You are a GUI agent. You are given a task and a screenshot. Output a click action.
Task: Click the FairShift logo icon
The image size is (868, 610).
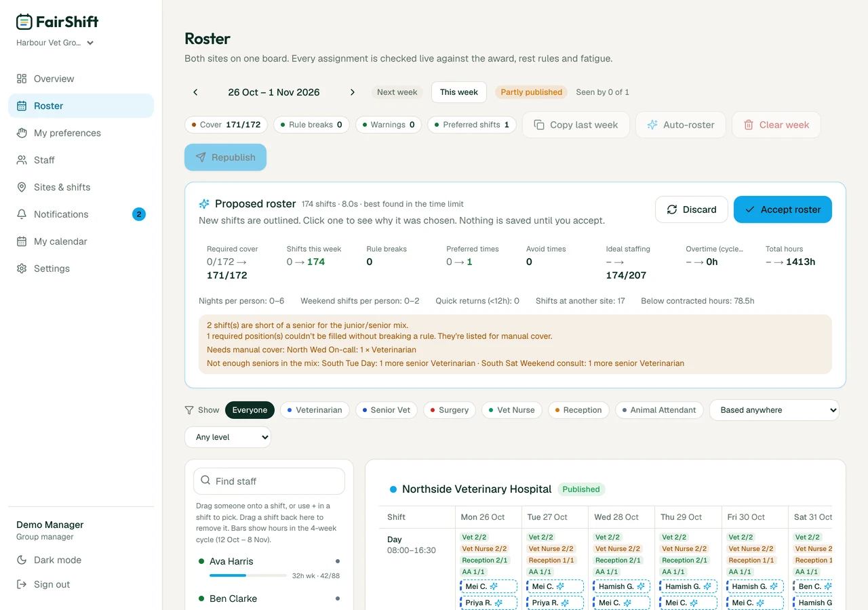[24, 22]
